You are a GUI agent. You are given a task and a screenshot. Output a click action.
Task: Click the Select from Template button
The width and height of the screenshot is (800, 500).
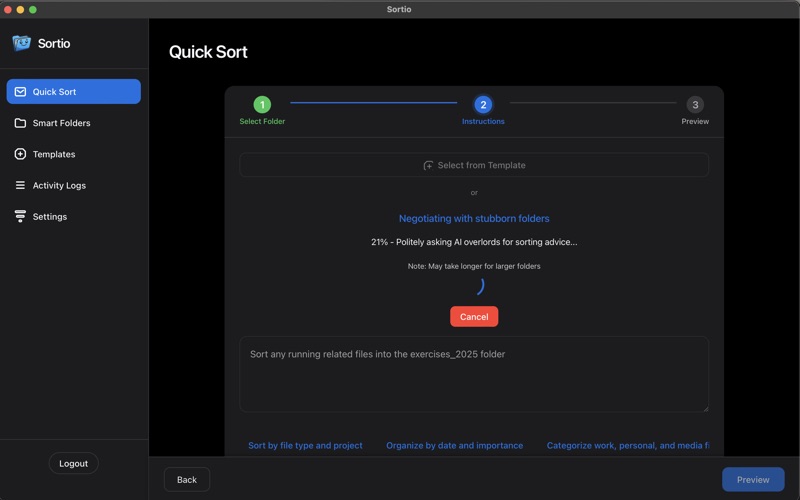tap(474, 165)
